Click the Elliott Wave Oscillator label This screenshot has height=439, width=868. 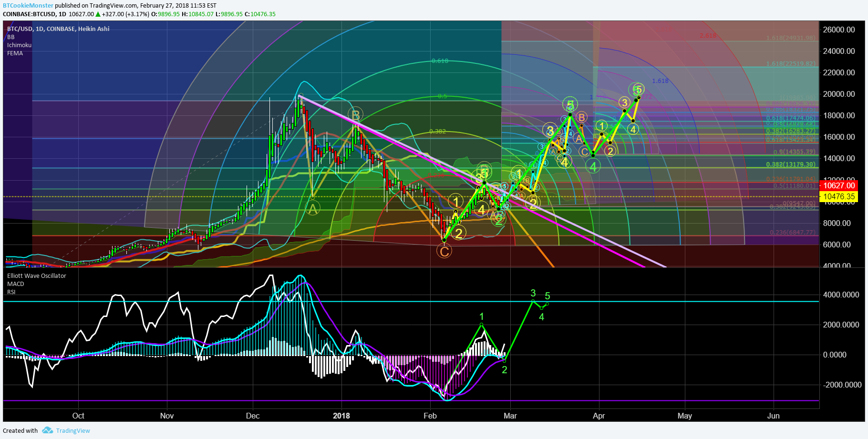coord(37,276)
